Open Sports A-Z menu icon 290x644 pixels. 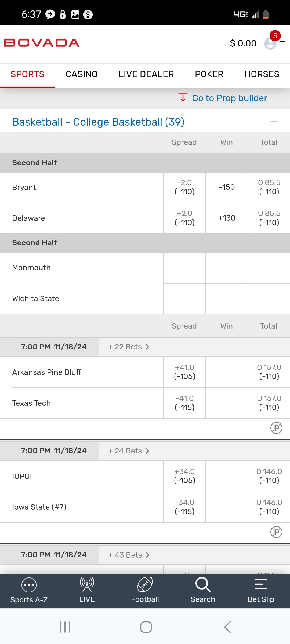(x=29, y=585)
